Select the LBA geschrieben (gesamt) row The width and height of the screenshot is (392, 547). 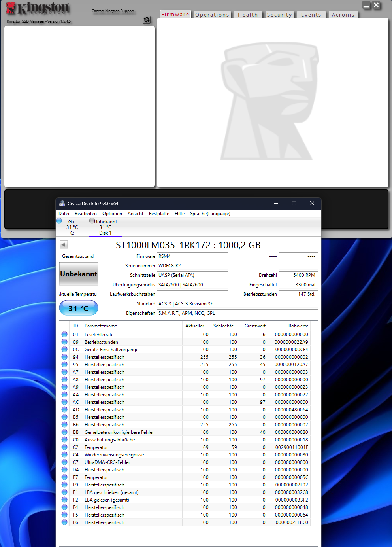[x=185, y=492]
